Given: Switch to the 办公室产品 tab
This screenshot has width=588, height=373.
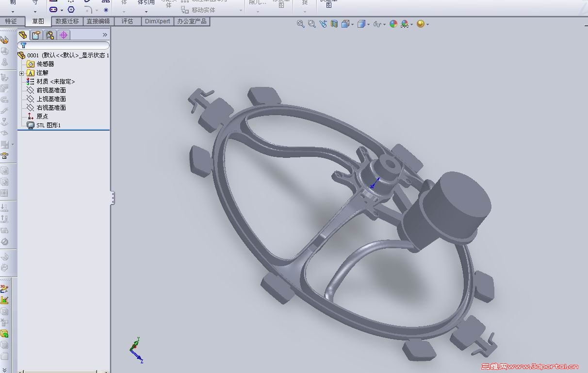Looking at the screenshot, I should click(x=192, y=21).
